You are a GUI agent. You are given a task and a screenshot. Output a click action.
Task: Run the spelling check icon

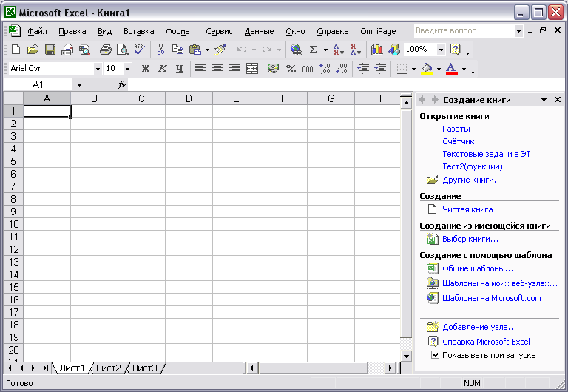(x=140, y=50)
